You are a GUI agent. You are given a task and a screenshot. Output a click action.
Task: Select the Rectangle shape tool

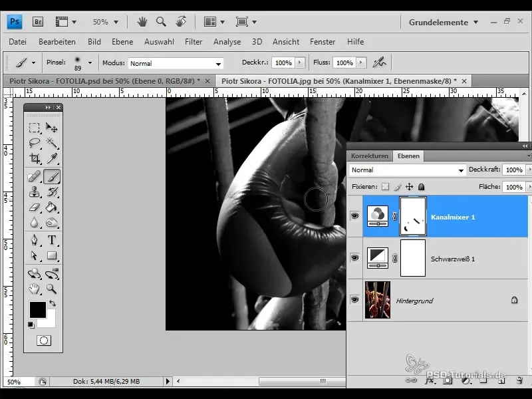click(52, 255)
